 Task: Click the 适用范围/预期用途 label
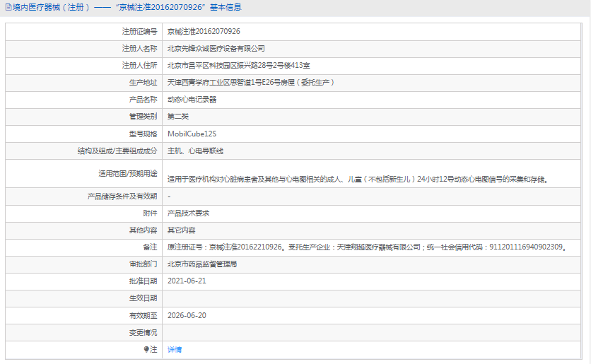coord(128,173)
